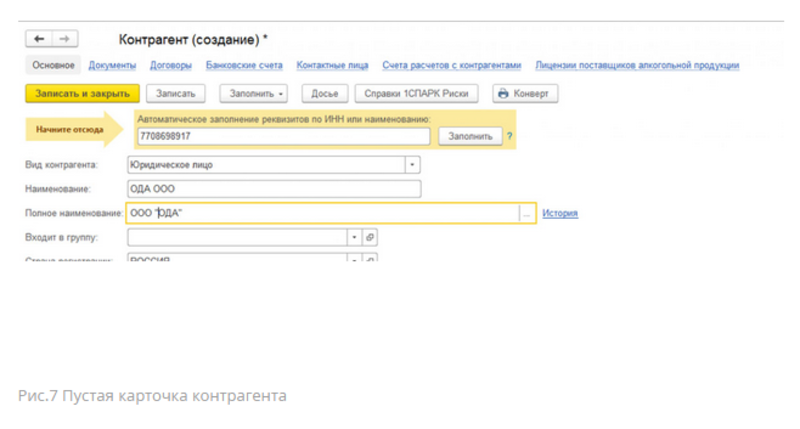The height and width of the screenshot is (429, 800).
Task: Open the group field's open-form icon
Action: click(x=370, y=237)
